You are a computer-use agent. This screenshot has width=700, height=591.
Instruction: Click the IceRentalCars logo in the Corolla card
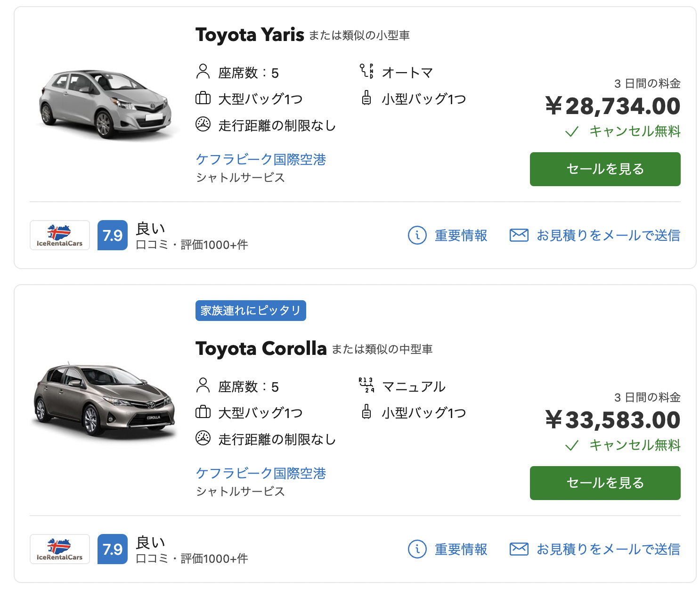click(60, 549)
